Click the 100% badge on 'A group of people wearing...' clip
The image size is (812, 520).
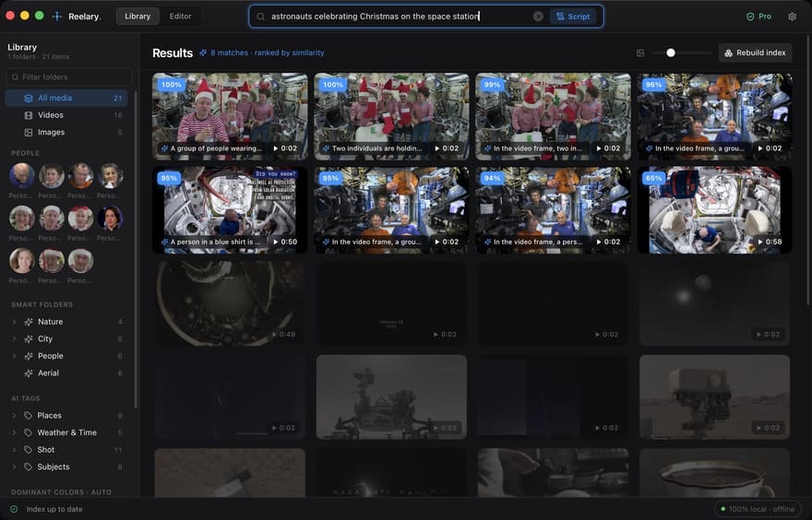click(172, 85)
